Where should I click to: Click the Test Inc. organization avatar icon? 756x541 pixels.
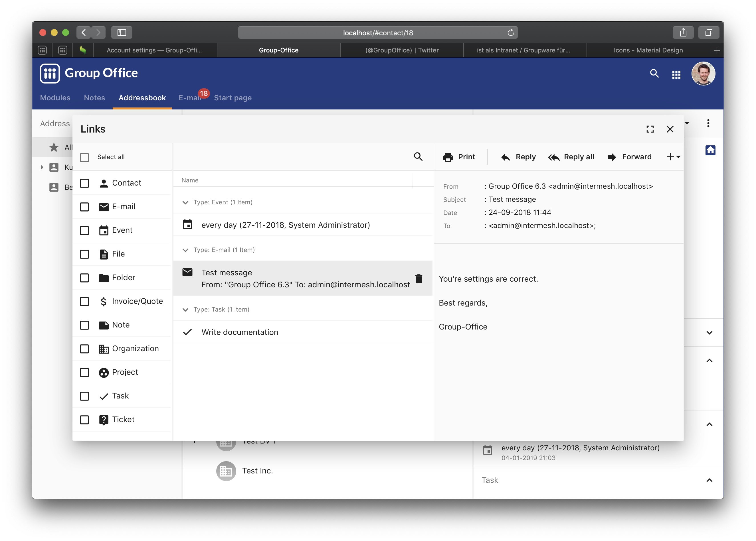click(226, 471)
